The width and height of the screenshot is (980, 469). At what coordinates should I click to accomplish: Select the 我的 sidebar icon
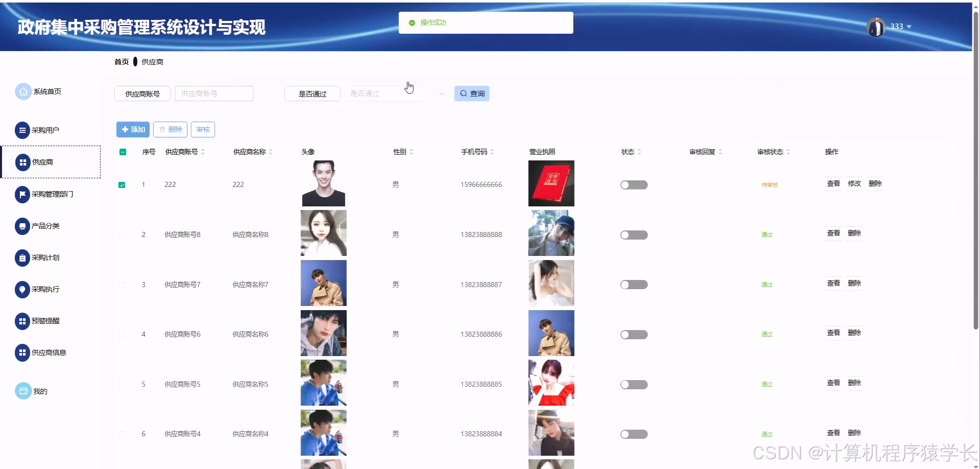[23, 391]
